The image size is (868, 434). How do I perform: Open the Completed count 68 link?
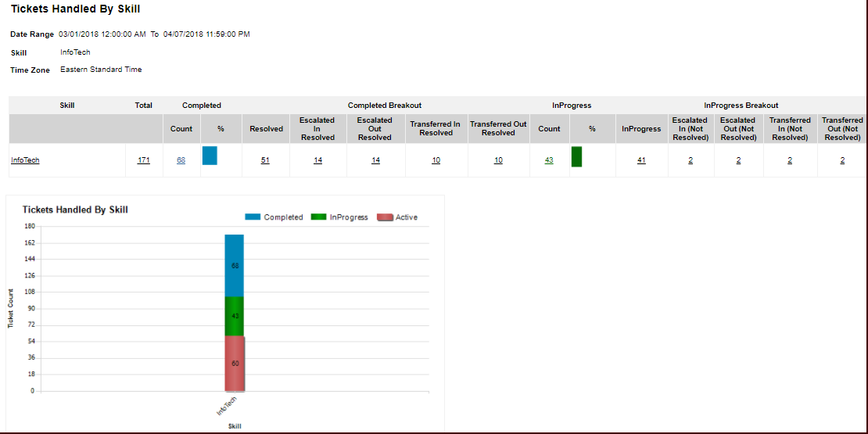(181, 160)
